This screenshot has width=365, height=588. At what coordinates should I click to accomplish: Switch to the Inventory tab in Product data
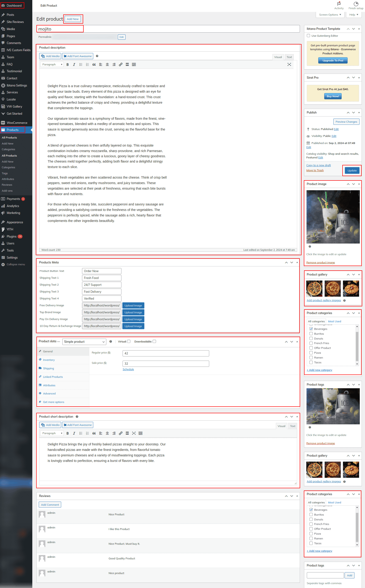click(x=49, y=360)
